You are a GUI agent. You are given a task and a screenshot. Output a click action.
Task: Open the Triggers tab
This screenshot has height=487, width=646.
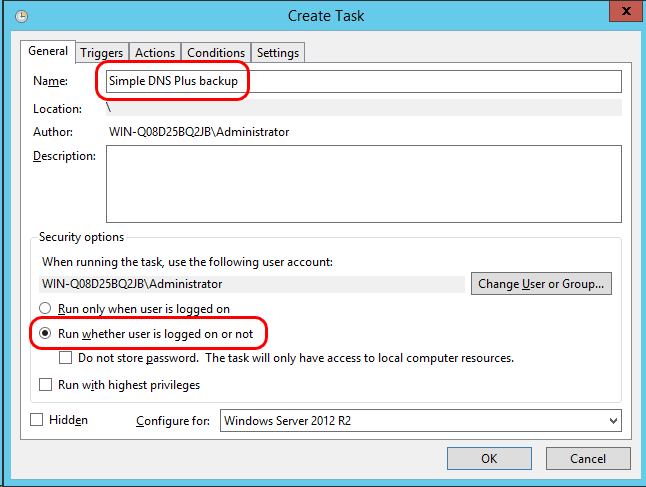(x=102, y=53)
